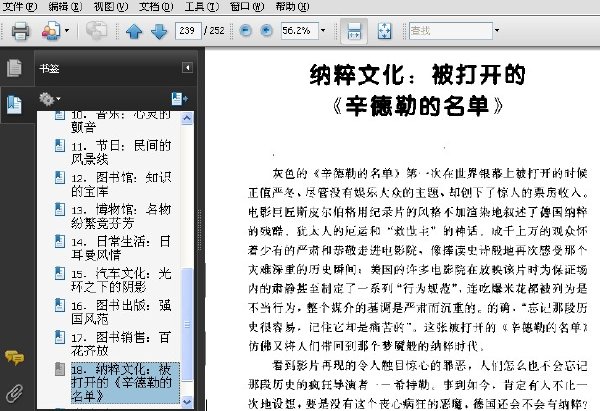Print the document with the printer icon
600x411 pixels.
point(20,31)
